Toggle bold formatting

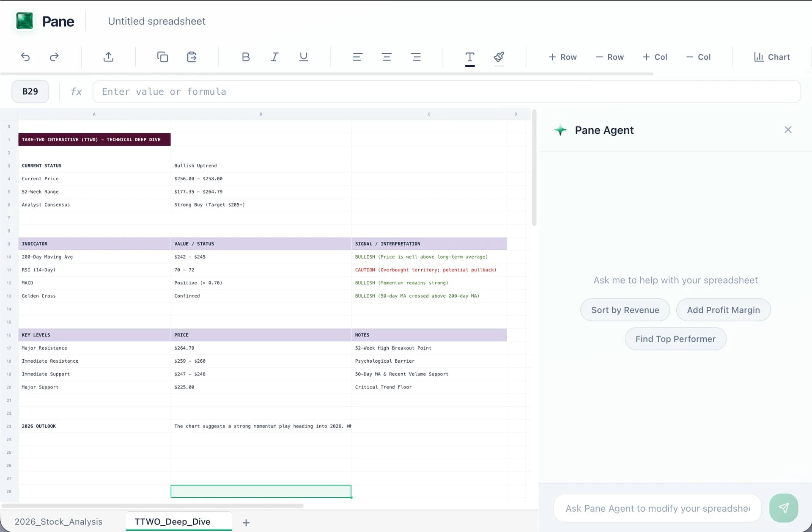pyautogui.click(x=245, y=57)
